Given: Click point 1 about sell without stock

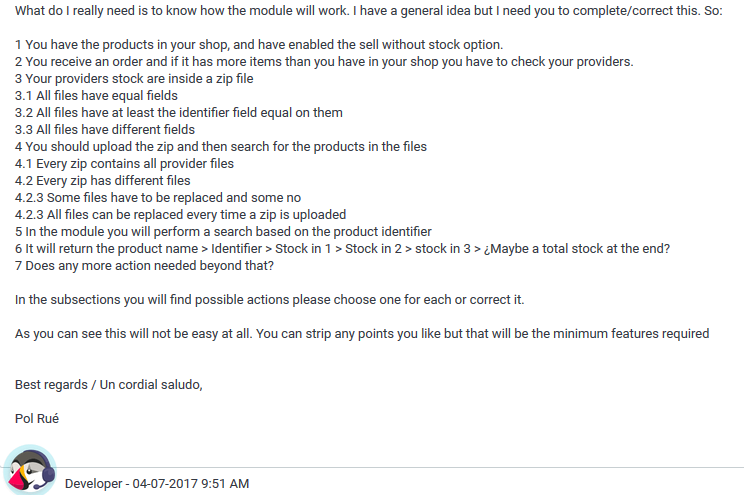Looking at the screenshot, I should click(x=259, y=44).
